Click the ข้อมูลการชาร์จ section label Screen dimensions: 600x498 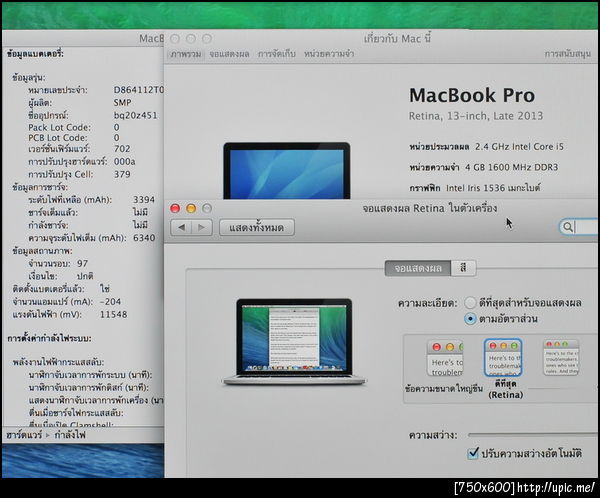tap(40, 187)
